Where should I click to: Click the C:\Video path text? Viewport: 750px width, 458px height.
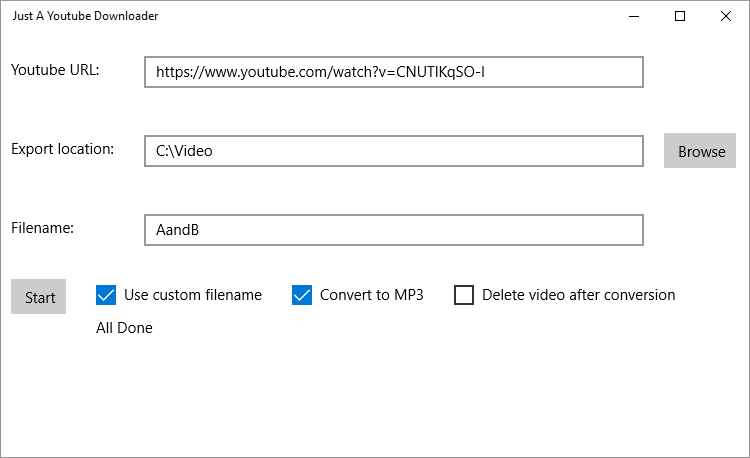185,151
